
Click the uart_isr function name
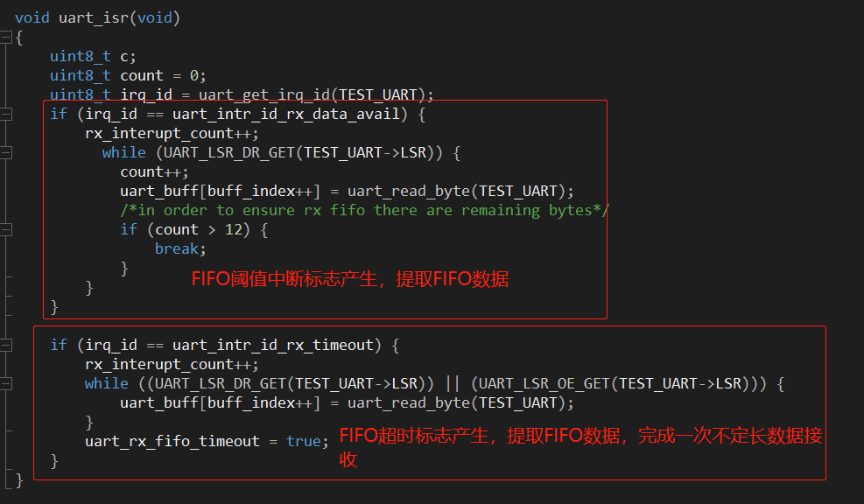click(93, 18)
